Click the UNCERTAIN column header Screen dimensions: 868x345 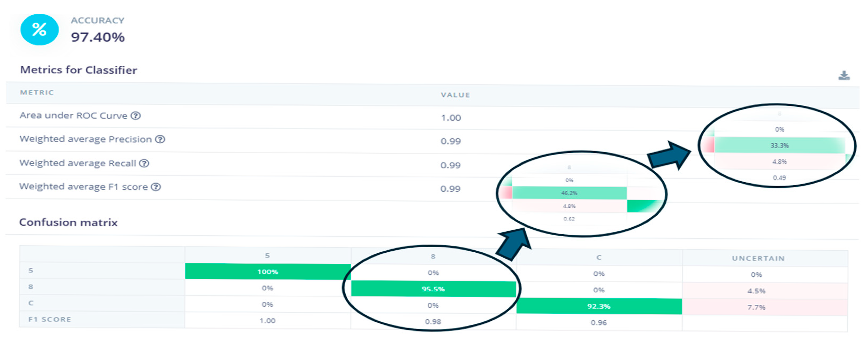(x=758, y=258)
